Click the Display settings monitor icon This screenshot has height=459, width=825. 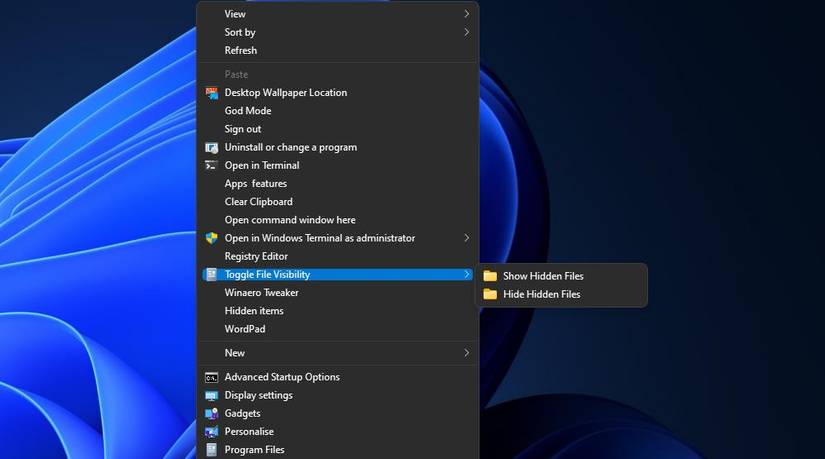[212, 396]
